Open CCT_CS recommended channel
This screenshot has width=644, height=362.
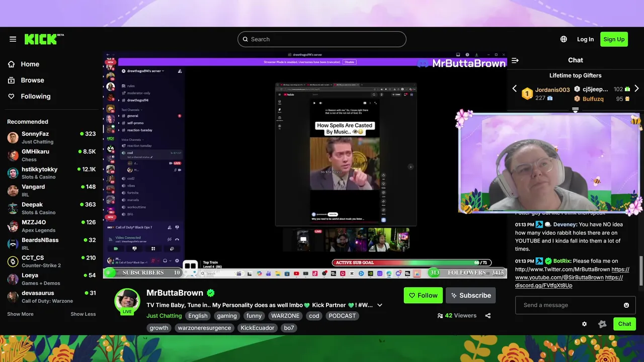coord(51,261)
